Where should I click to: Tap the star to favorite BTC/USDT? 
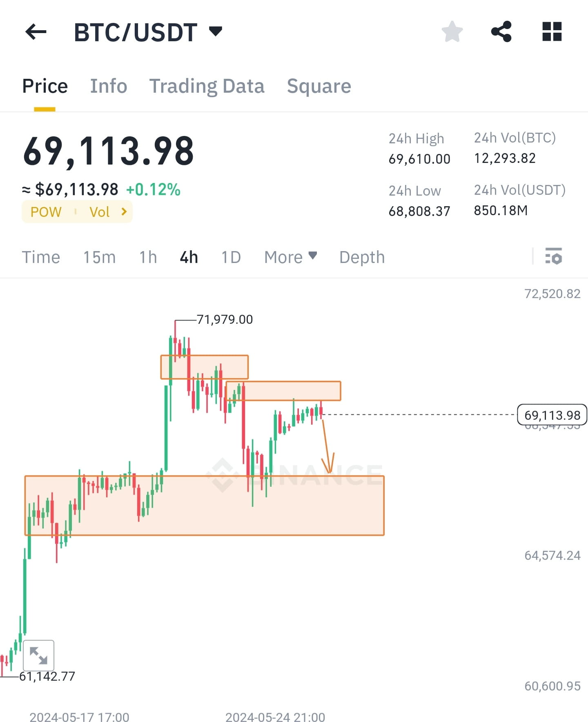452,31
